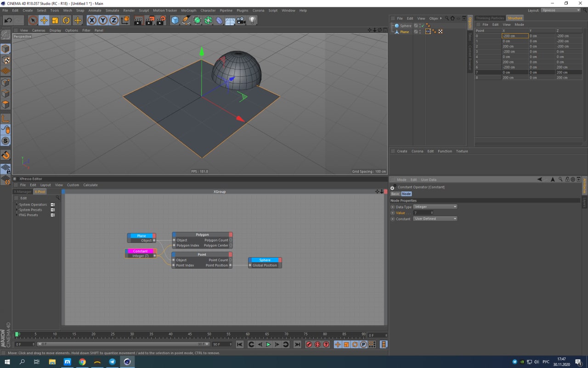Viewport: 588px width, 368px height.
Task: Click the Value stepper arrows
Action: [432, 213]
